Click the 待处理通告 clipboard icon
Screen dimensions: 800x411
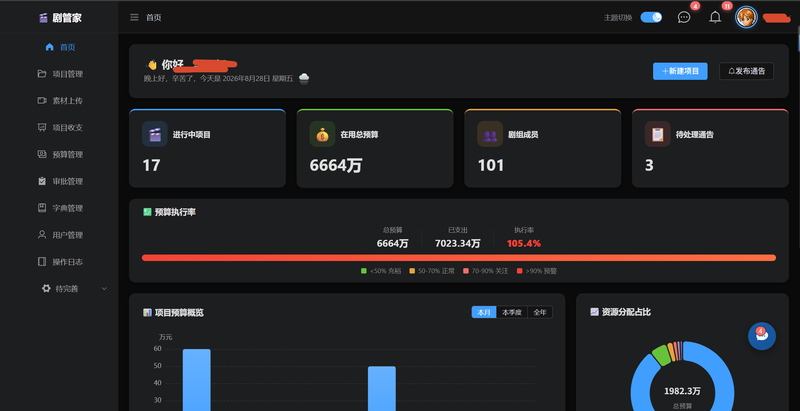pos(658,134)
